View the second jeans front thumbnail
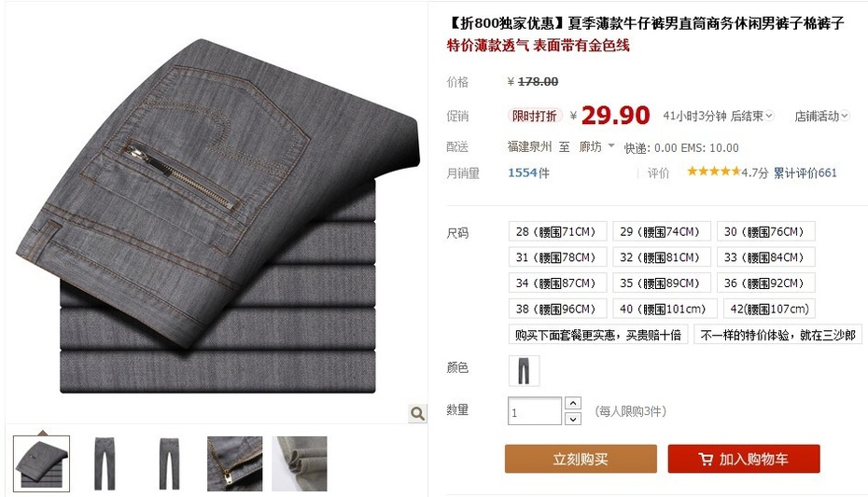The width and height of the screenshot is (868, 497). [169, 463]
